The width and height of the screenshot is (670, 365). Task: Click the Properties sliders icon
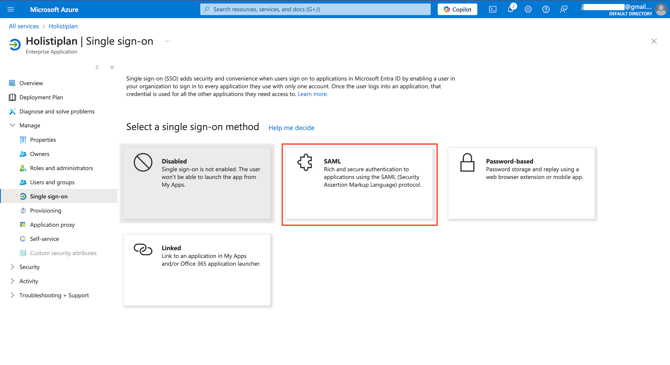click(23, 139)
